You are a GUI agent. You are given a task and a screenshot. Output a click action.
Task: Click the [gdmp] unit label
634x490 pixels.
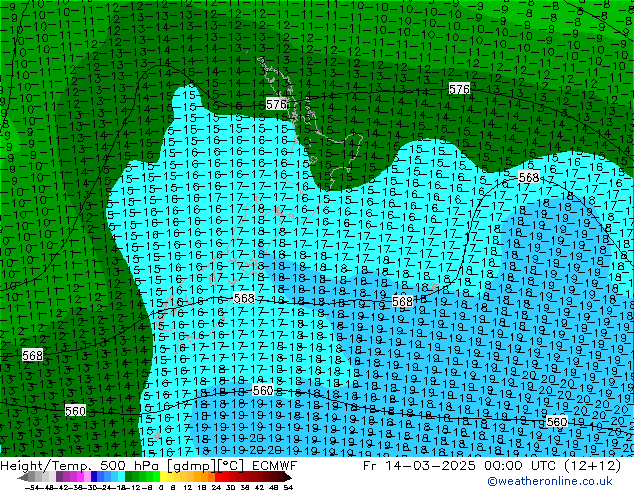pos(166,465)
